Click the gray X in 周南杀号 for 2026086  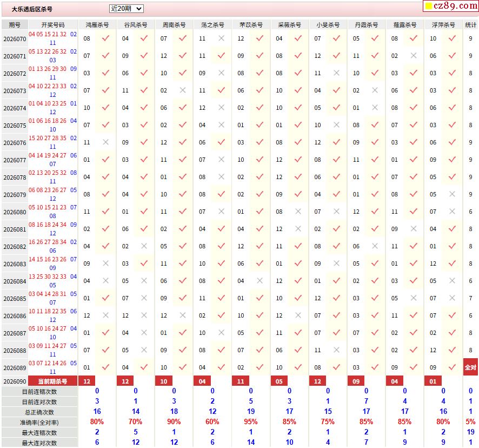[x=182, y=315]
